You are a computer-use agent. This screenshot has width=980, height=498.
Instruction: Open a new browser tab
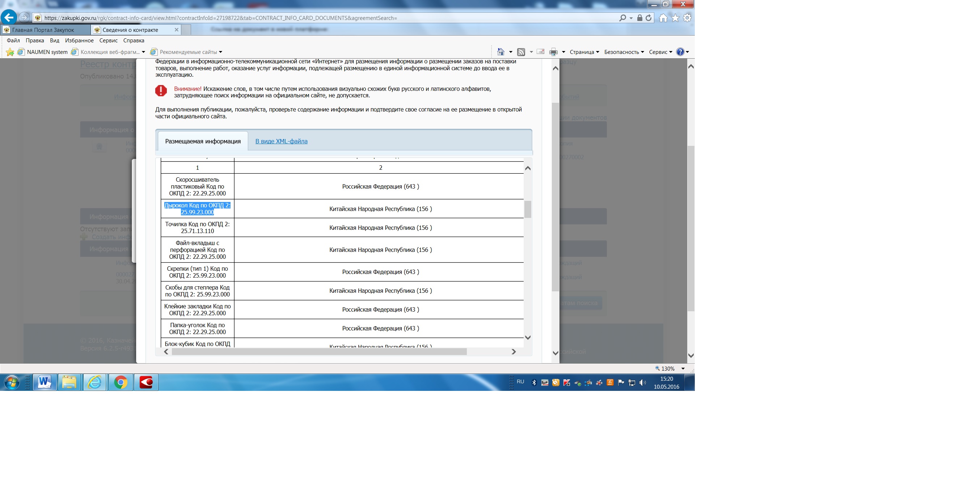[x=186, y=30]
